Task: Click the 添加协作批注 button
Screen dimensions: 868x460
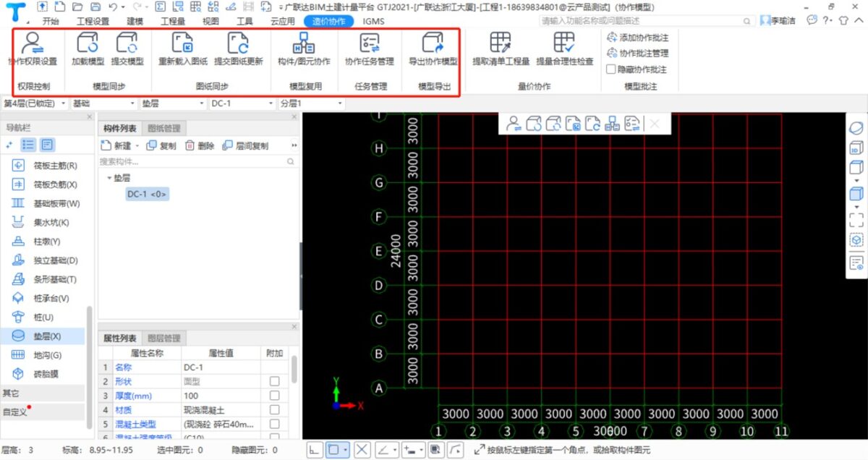Action: point(638,37)
